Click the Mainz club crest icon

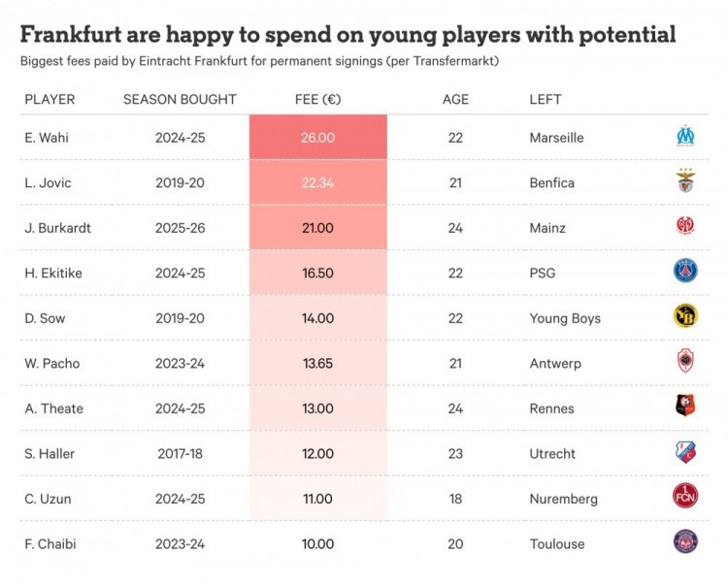coord(686,227)
